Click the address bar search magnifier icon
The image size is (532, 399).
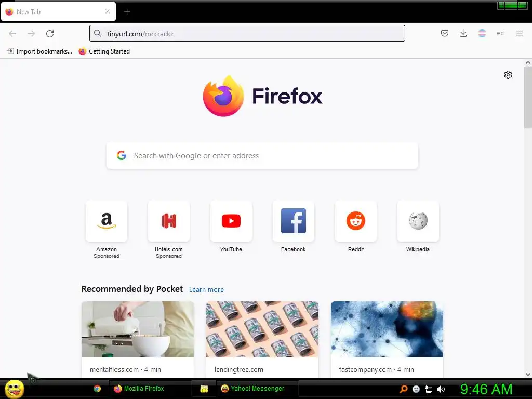(x=98, y=33)
